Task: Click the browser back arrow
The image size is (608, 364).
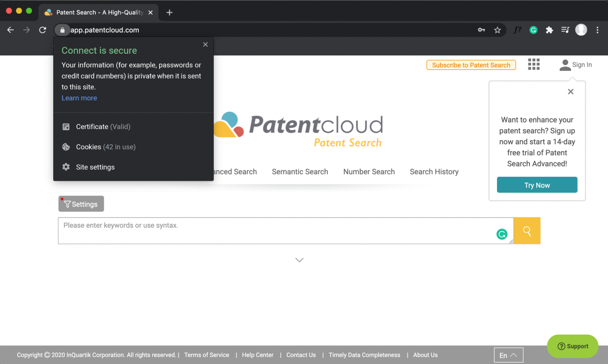Action: (11, 30)
